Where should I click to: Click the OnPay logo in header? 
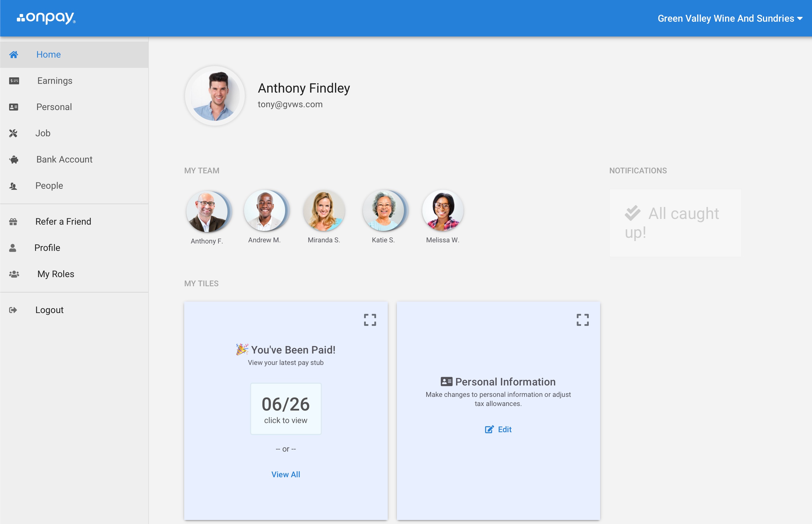pos(46,18)
